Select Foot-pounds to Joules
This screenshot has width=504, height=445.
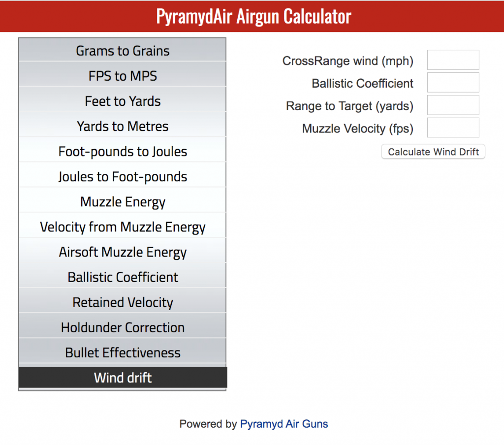[x=123, y=151]
